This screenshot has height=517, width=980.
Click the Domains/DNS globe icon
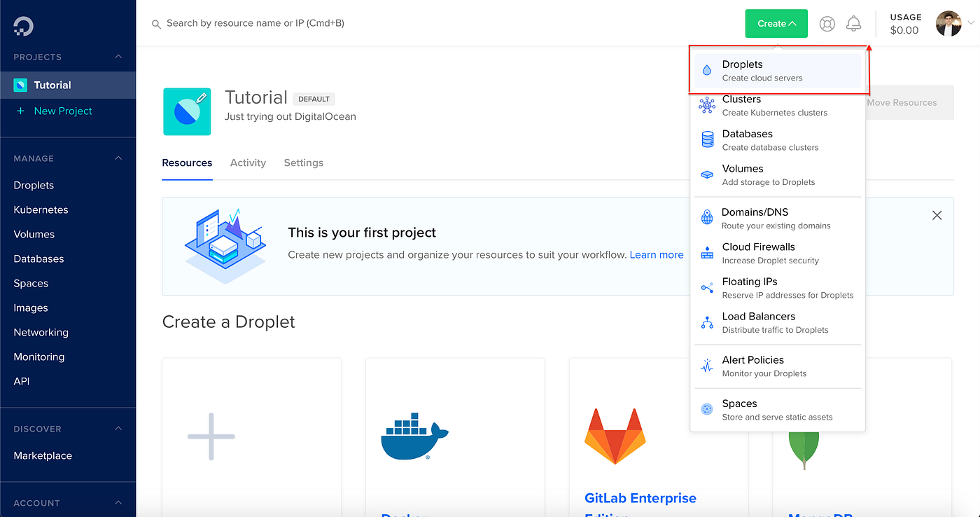[706, 217]
